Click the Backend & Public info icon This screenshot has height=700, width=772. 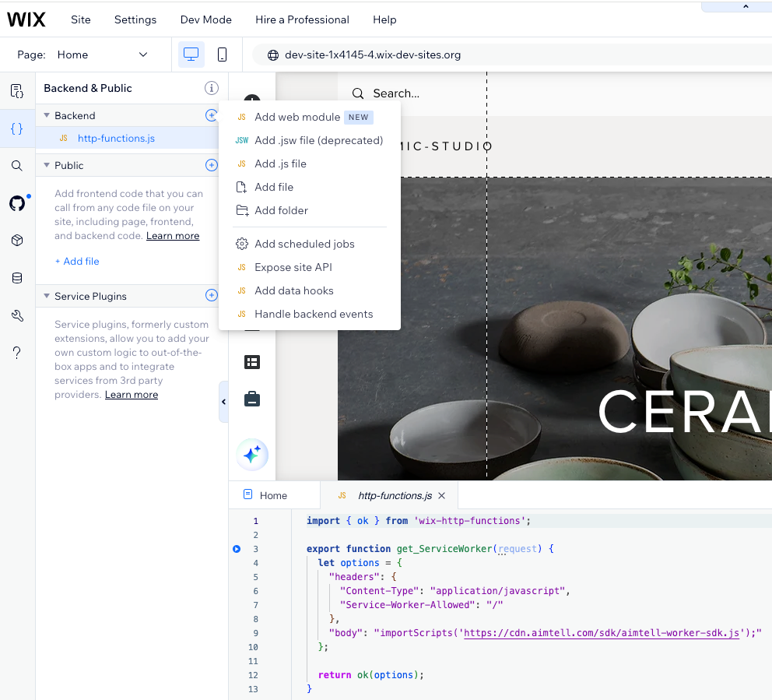pos(211,88)
